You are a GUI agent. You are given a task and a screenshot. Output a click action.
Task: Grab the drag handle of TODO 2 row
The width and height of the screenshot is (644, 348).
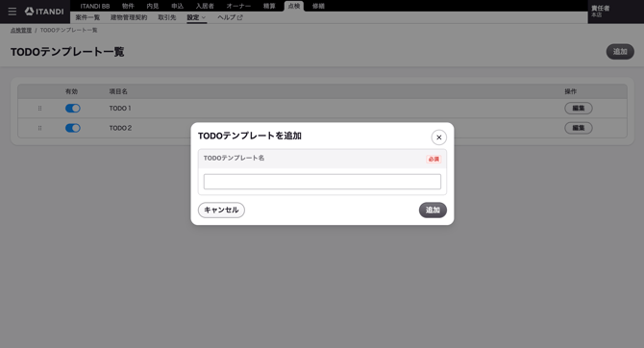pyautogui.click(x=39, y=128)
